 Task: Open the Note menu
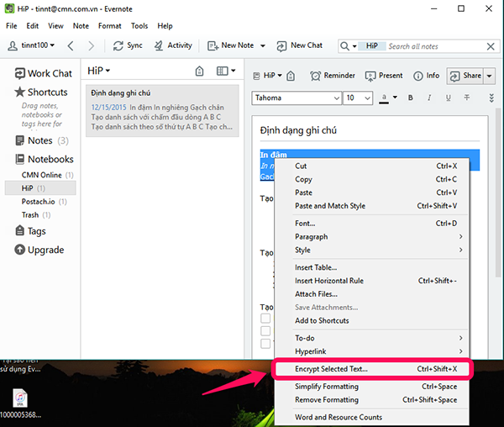[81, 26]
